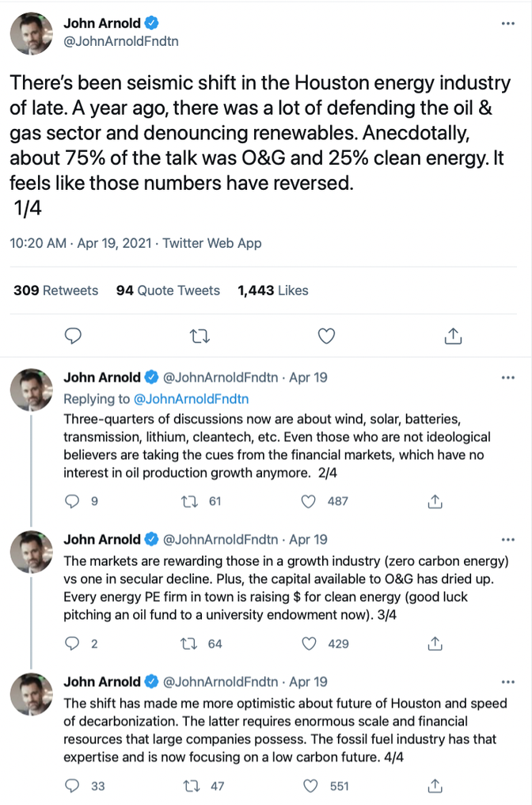
Task: Open more options on the 4/4 tweet
Action: (x=509, y=680)
